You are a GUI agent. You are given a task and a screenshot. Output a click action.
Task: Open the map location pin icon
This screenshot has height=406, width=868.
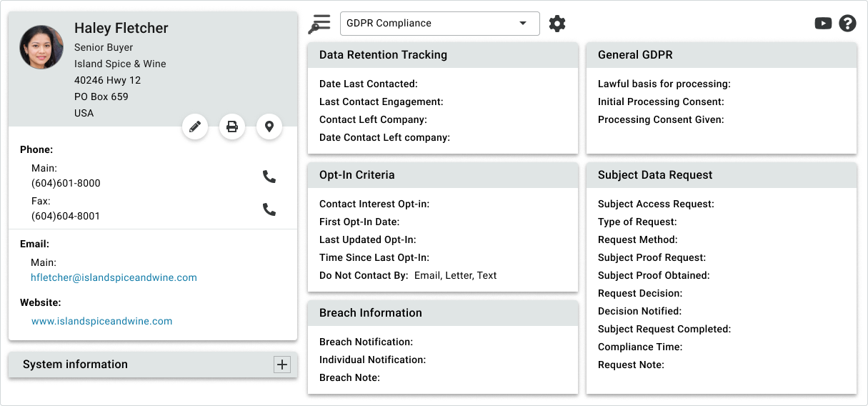click(269, 127)
